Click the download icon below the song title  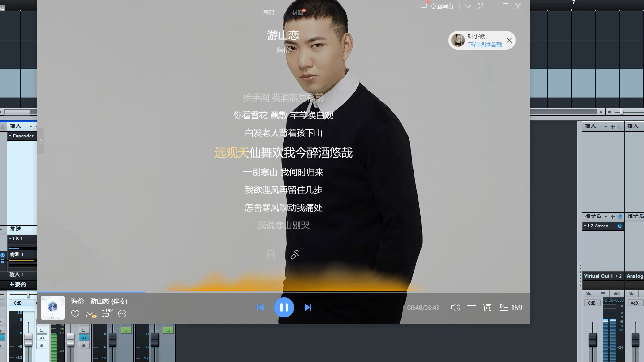[x=90, y=314]
